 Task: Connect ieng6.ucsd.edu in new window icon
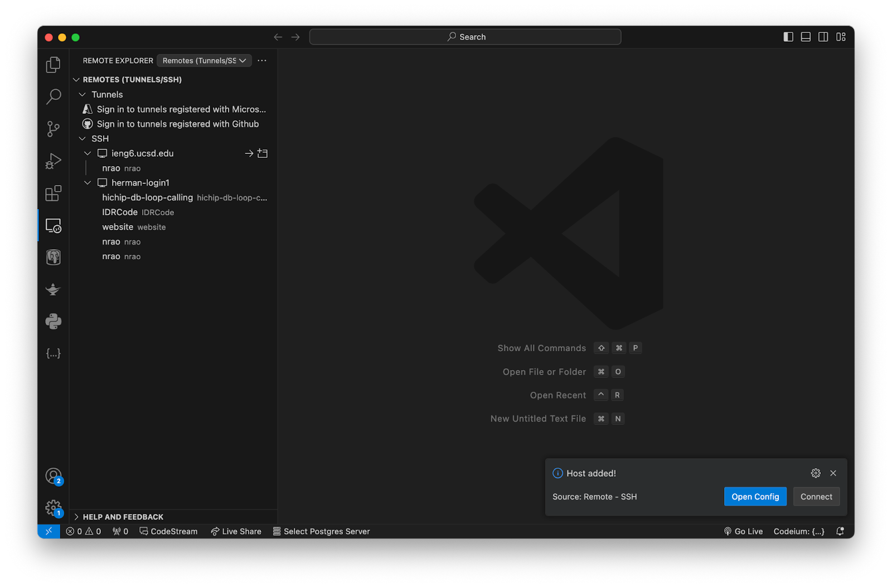tap(263, 153)
